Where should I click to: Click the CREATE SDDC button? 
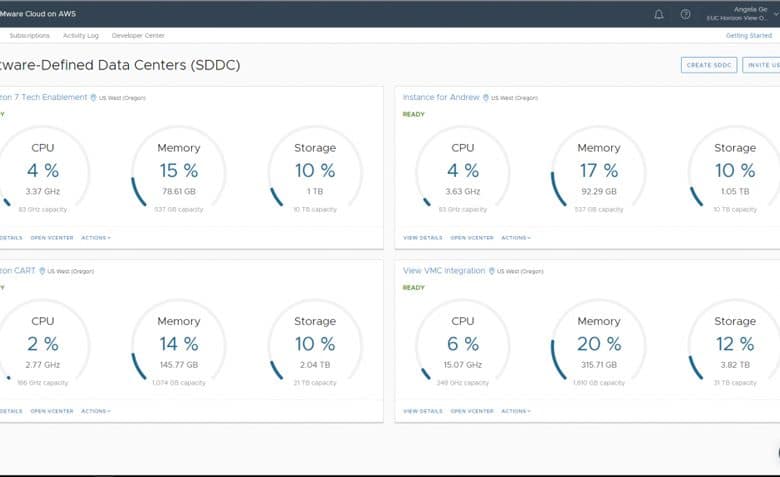tap(709, 65)
